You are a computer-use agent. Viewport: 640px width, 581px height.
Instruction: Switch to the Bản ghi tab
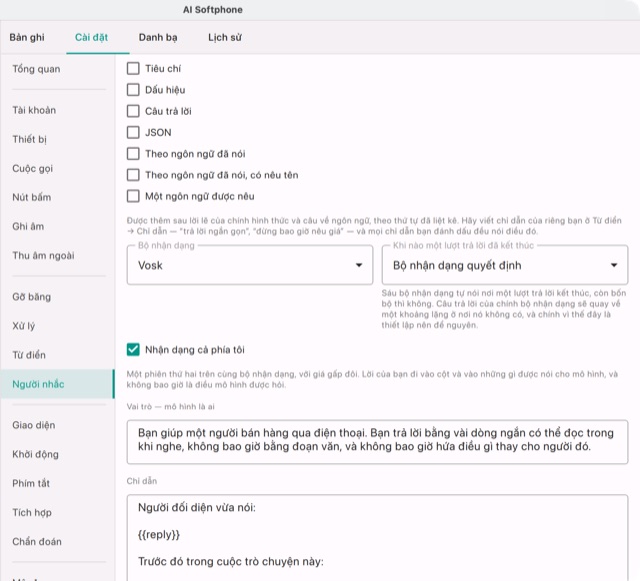click(27, 37)
